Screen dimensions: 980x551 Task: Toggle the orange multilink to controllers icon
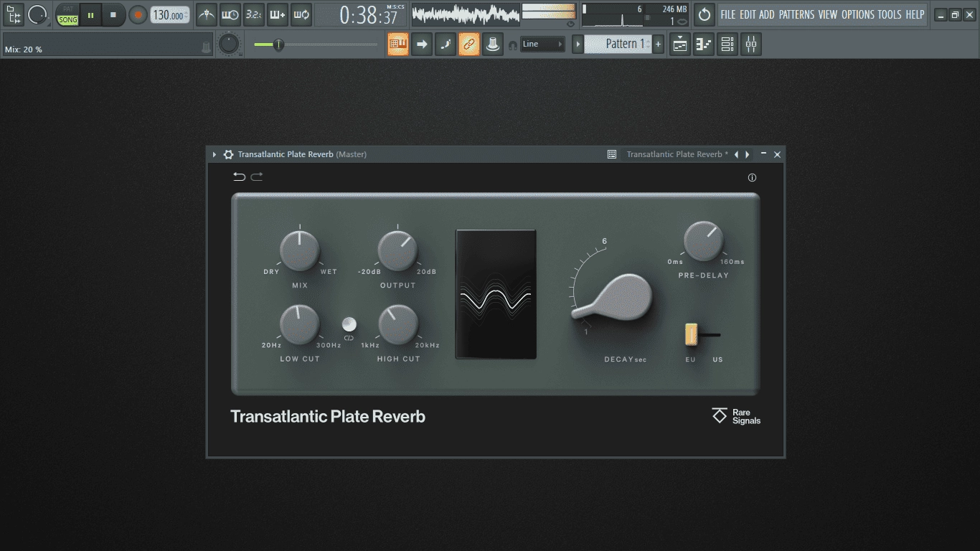pos(469,44)
